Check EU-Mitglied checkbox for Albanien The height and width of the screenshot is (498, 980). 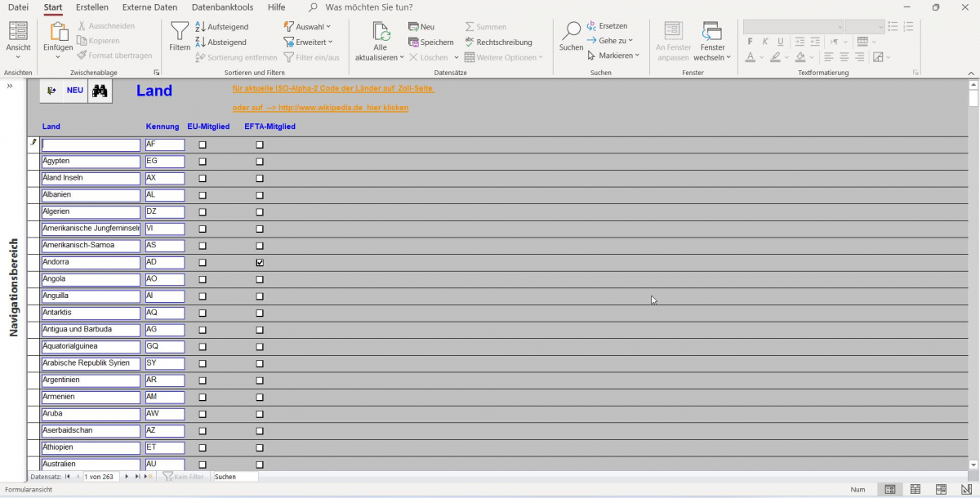click(203, 196)
